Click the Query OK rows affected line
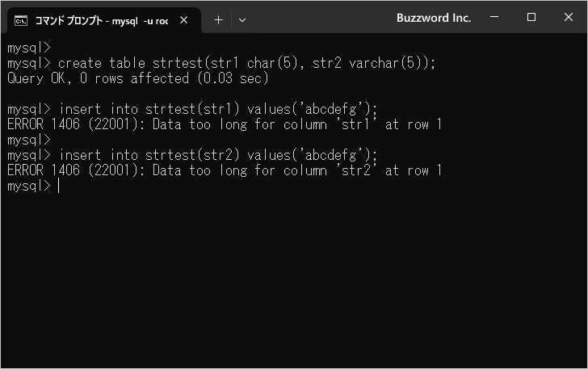 pos(138,78)
